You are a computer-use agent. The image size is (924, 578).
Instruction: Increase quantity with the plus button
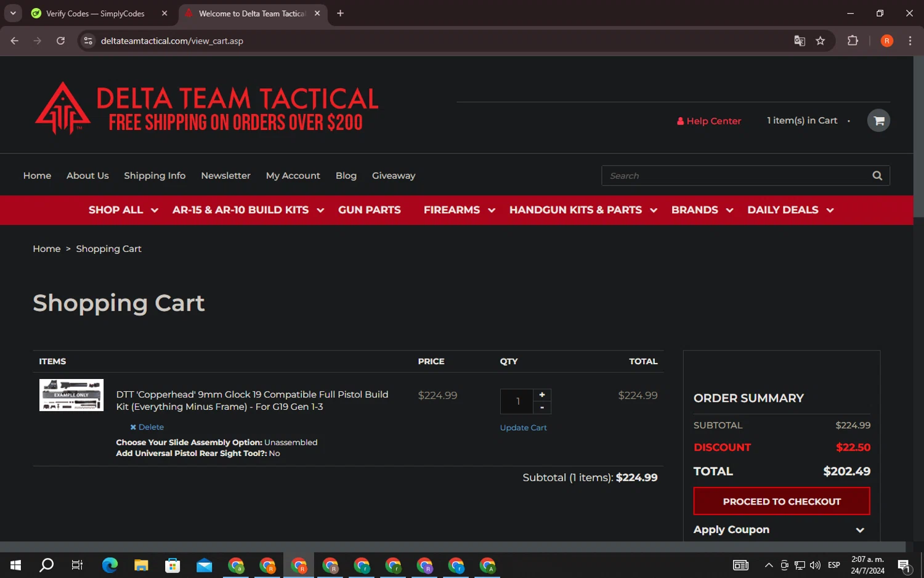pyautogui.click(x=542, y=395)
